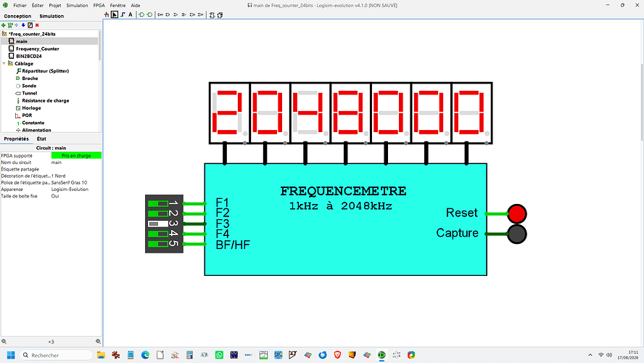Collapse the Câblage library folder
The image size is (644, 363).
[x=4, y=63]
